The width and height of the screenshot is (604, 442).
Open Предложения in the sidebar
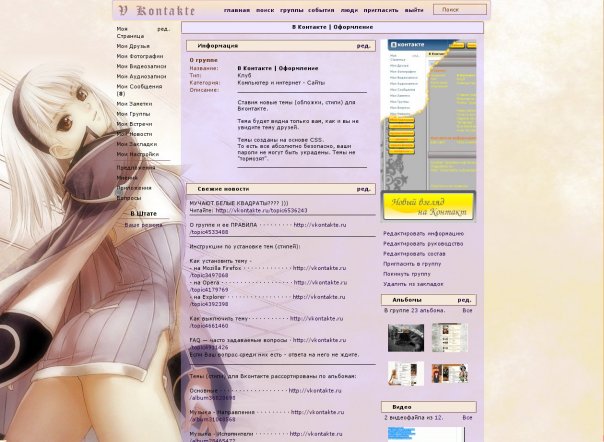pyautogui.click(x=136, y=168)
